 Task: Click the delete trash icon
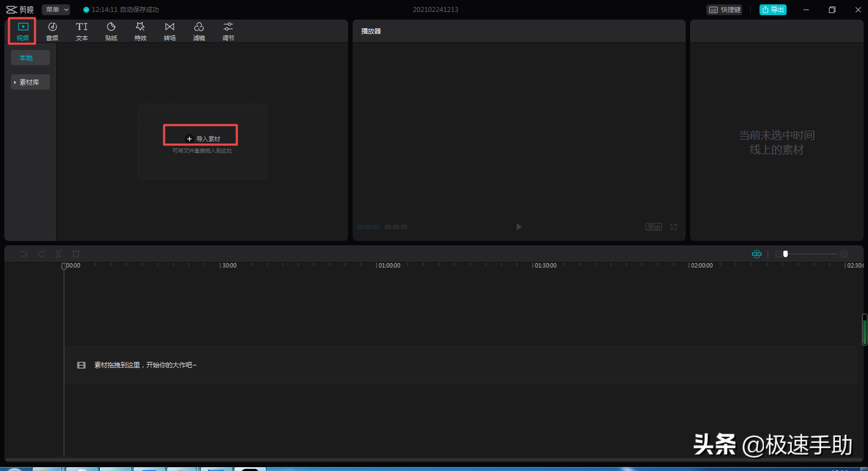(76, 254)
